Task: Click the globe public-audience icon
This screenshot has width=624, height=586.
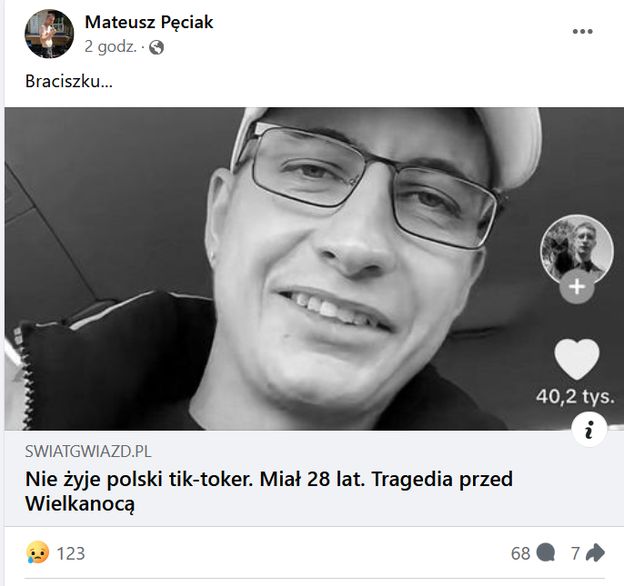Action: pyautogui.click(x=156, y=48)
